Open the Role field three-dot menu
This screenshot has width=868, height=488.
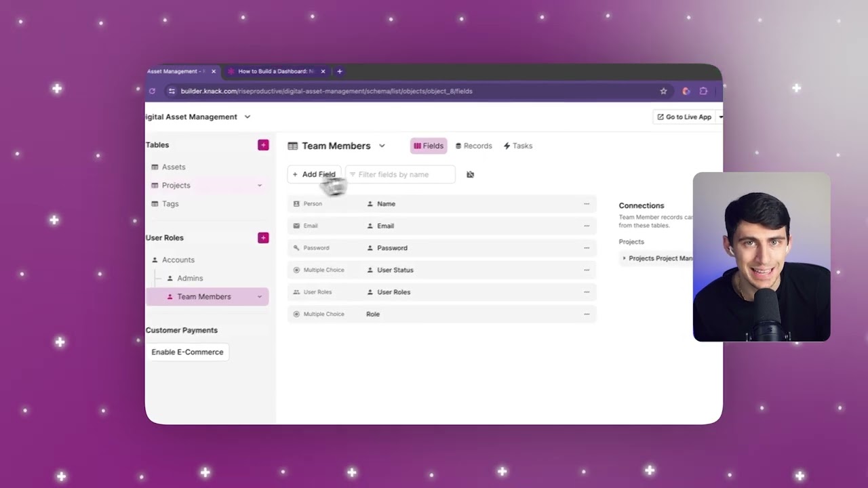click(587, 314)
